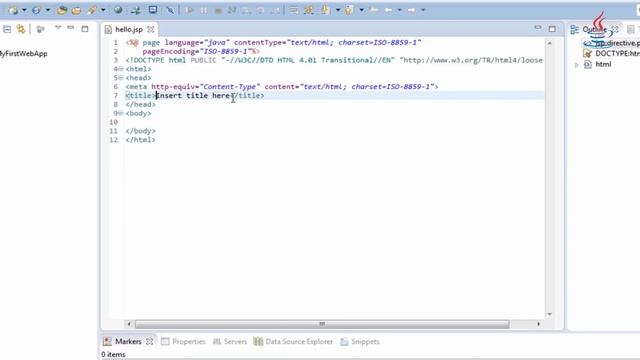Place cursor on empty line 10
640x360 pixels.
(x=335, y=122)
